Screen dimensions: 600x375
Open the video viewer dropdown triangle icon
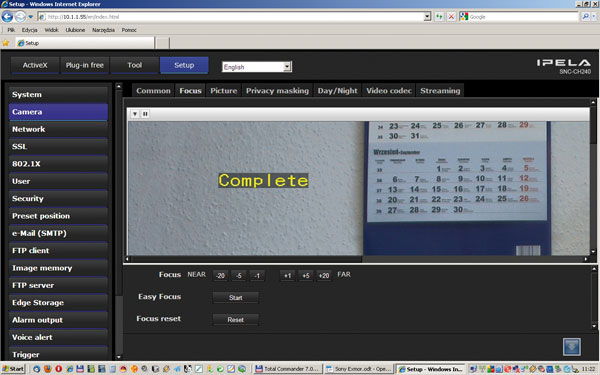tap(135, 114)
